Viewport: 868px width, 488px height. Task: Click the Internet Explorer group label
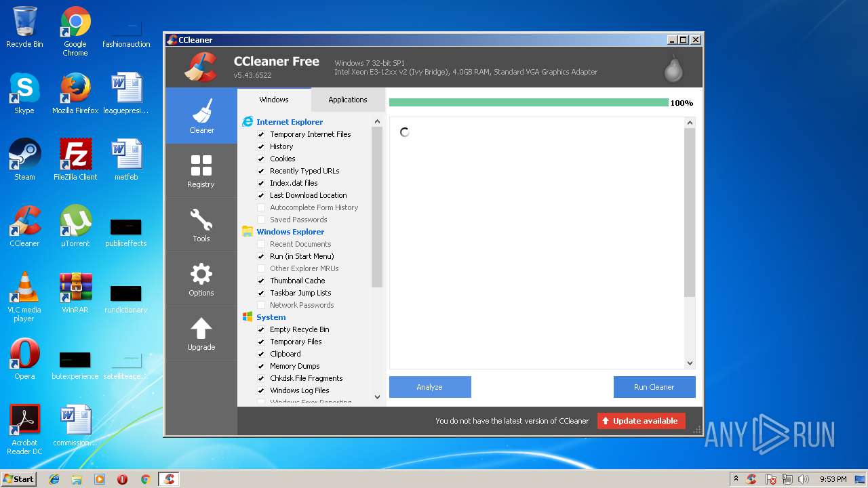click(x=290, y=122)
